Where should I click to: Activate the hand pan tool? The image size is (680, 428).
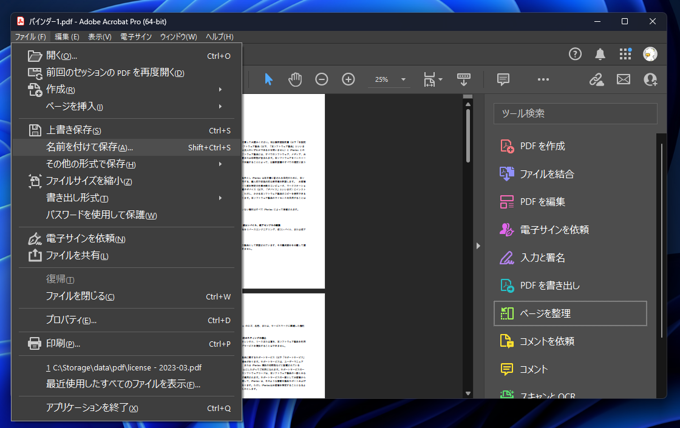[295, 79]
